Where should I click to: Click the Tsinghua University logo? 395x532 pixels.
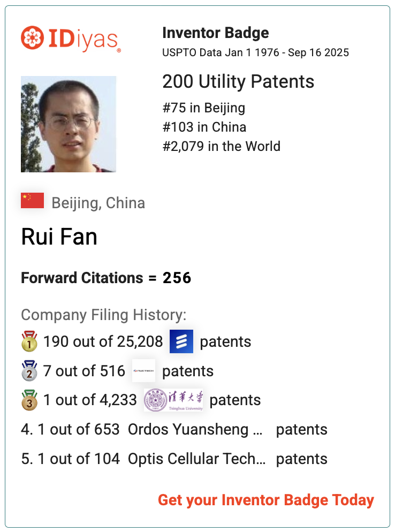[173, 400]
